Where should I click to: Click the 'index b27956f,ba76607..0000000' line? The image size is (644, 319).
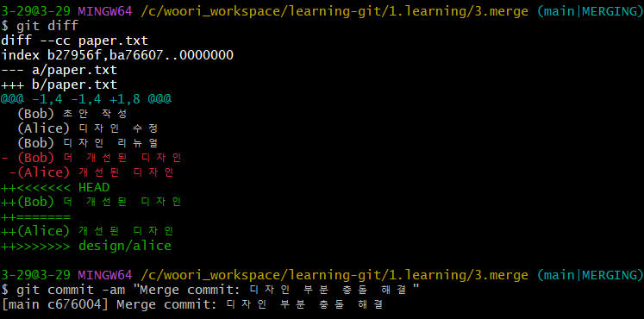coord(117,55)
